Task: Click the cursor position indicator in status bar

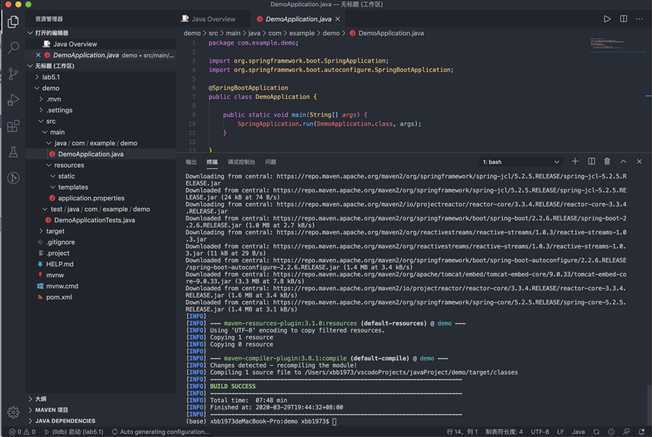Action: pos(462,432)
